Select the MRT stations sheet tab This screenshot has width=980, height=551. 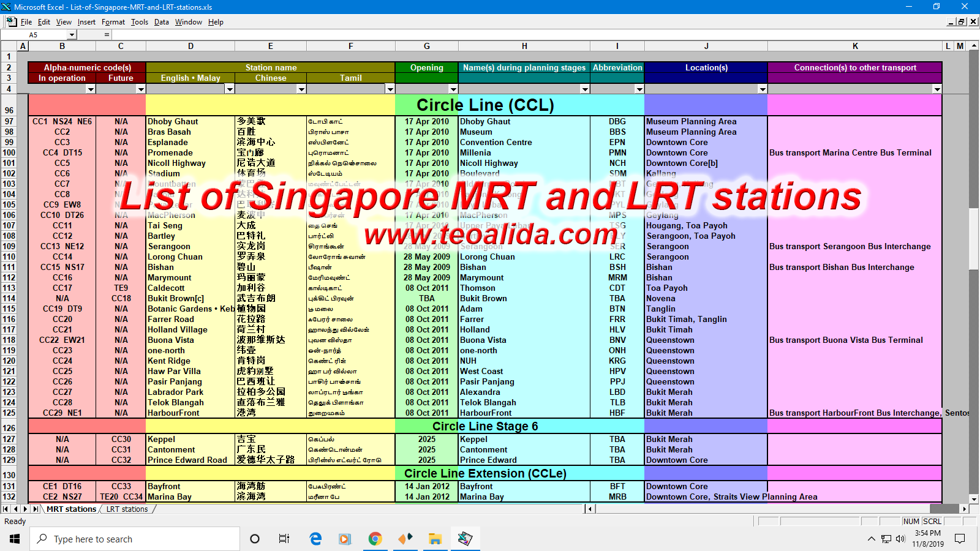pyautogui.click(x=71, y=509)
